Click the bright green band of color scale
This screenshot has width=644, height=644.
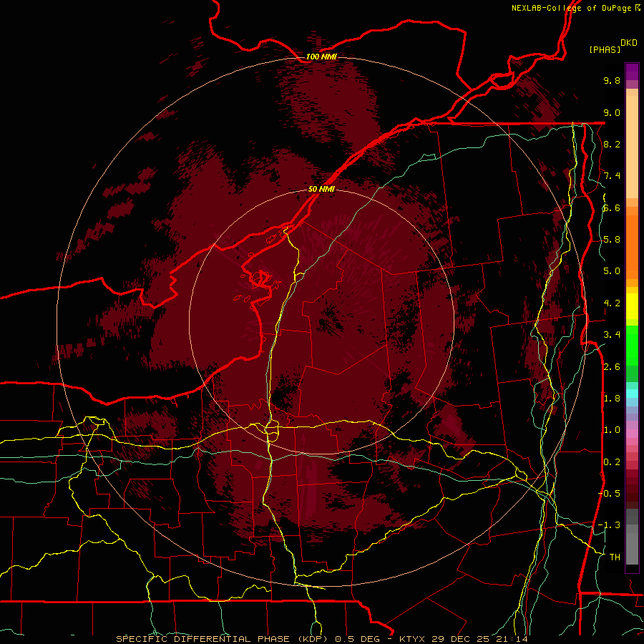pyautogui.click(x=632, y=346)
